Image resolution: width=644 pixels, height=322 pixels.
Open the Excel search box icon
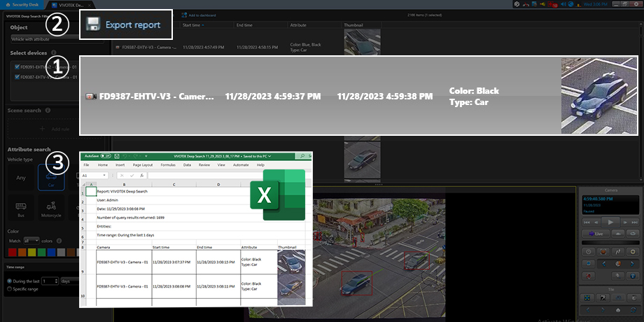click(302, 156)
